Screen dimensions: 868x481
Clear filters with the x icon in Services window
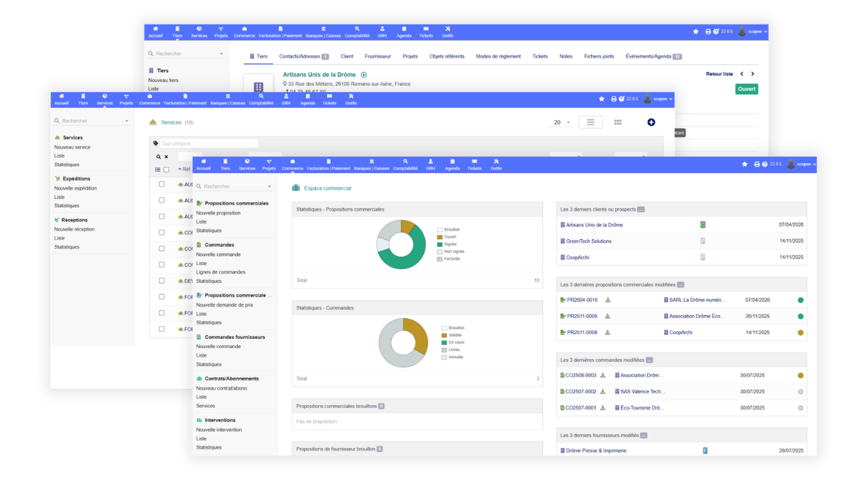[x=166, y=157]
